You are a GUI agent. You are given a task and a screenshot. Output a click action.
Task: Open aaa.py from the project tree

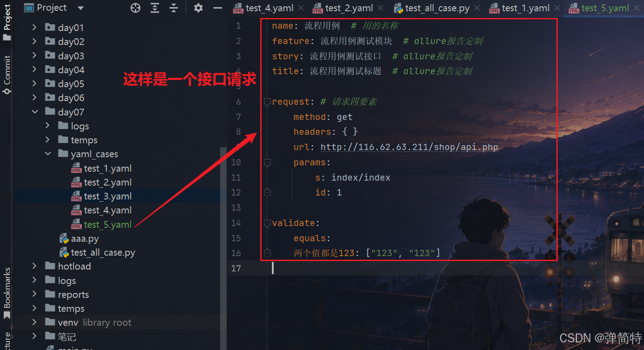(x=85, y=239)
